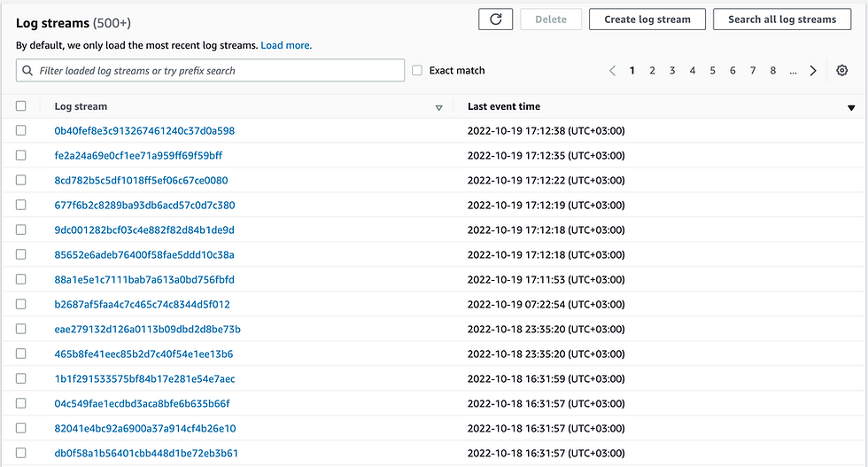The image size is (868, 467).
Task: Select checkbox for stream 8cd782b5c5df1018ff5ef06c67ce0080
Action: tap(21, 180)
